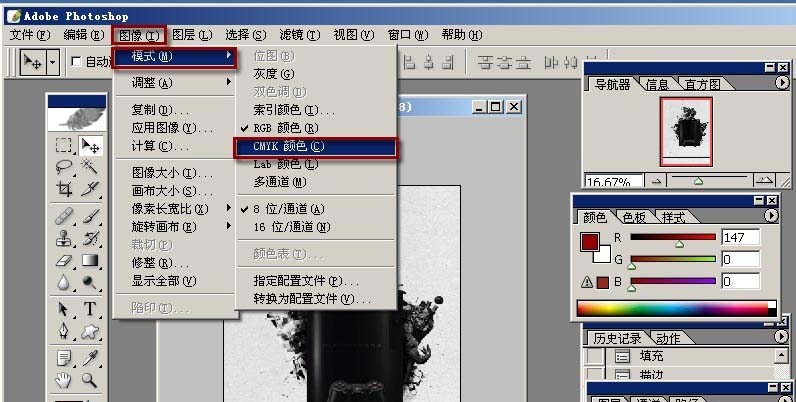796x402 pixels.
Task: Select the Path Selection arrow tool
Action: point(64,309)
